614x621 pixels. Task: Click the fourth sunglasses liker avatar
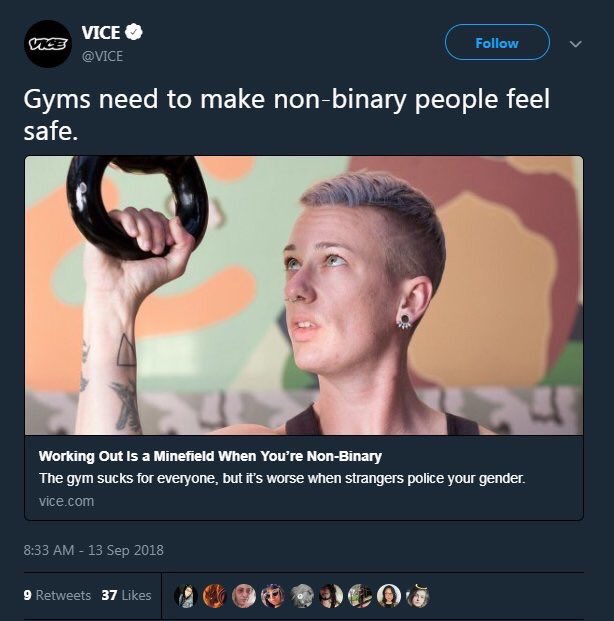point(273,596)
